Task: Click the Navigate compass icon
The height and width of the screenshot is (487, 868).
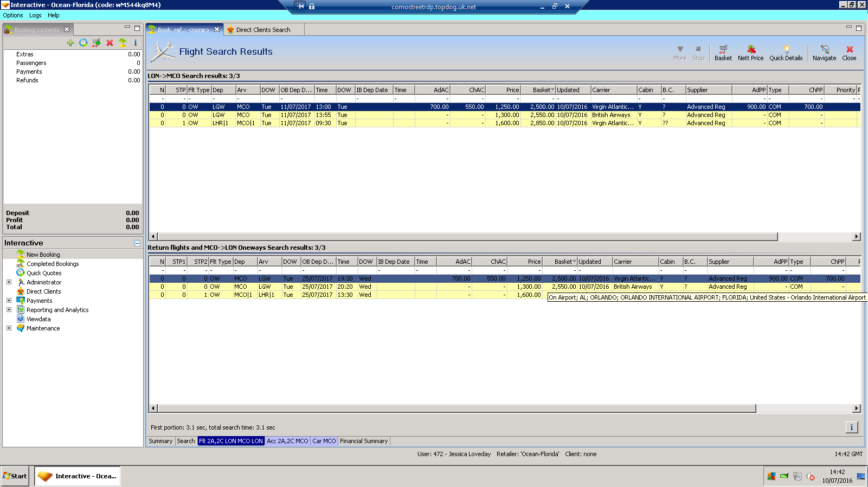Action: (x=824, y=53)
